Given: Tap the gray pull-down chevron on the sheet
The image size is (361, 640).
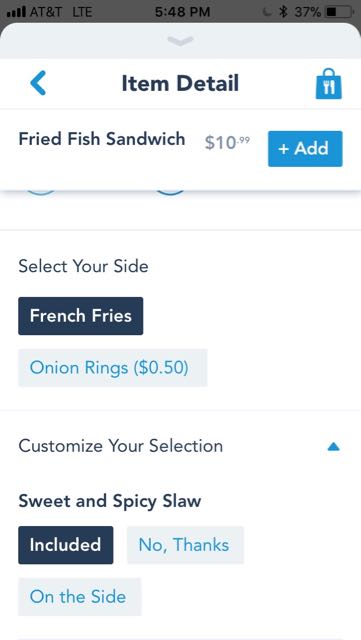Looking at the screenshot, I should (x=180, y=40).
